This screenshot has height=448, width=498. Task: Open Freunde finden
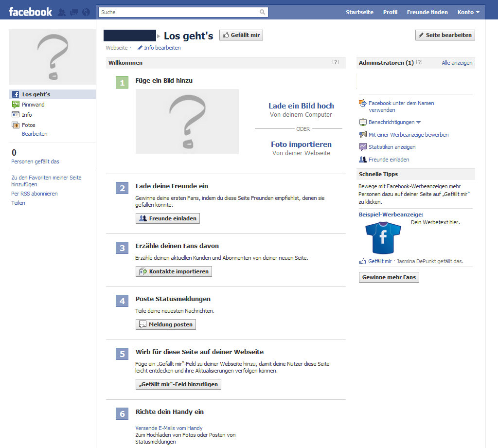coord(427,12)
